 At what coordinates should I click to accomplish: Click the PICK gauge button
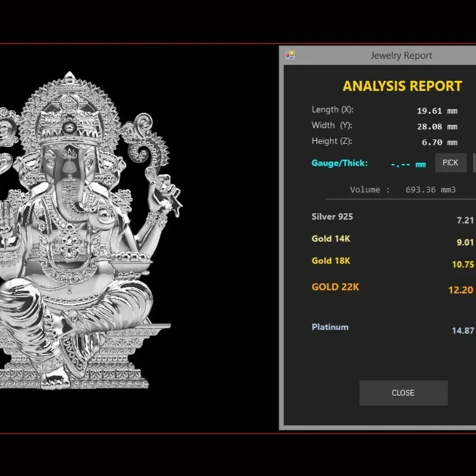[450, 163]
